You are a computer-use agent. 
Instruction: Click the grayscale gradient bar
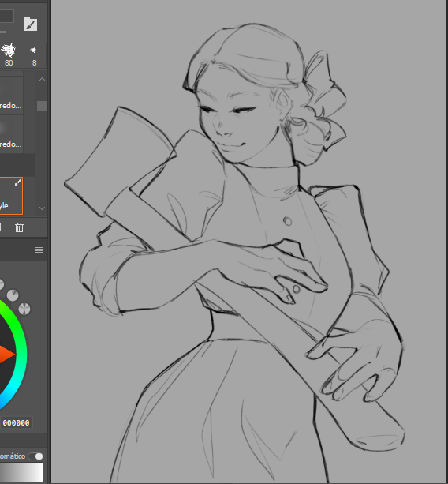click(21, 472)
